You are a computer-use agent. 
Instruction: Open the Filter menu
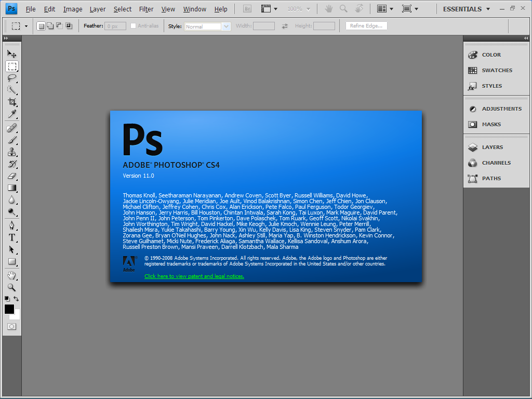tap(146, 9)
